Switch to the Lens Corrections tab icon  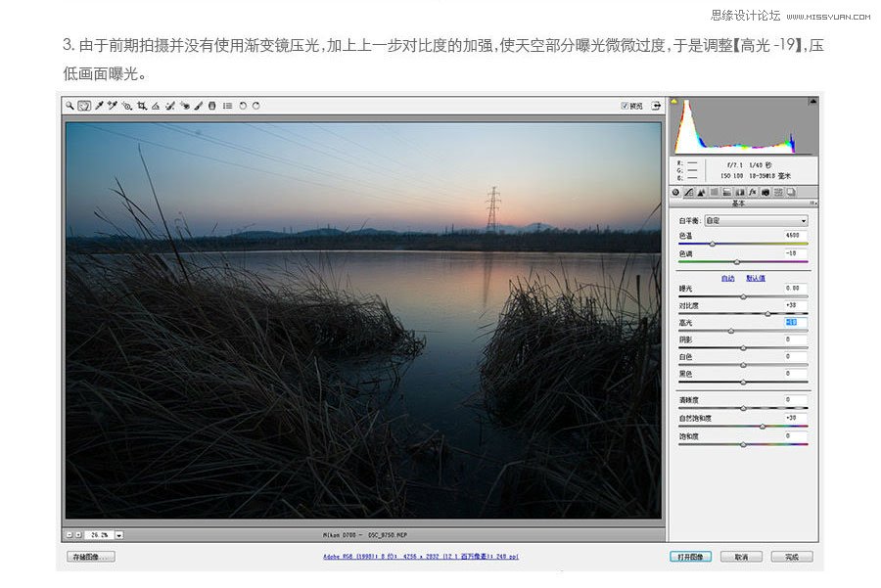click(740, 192)
